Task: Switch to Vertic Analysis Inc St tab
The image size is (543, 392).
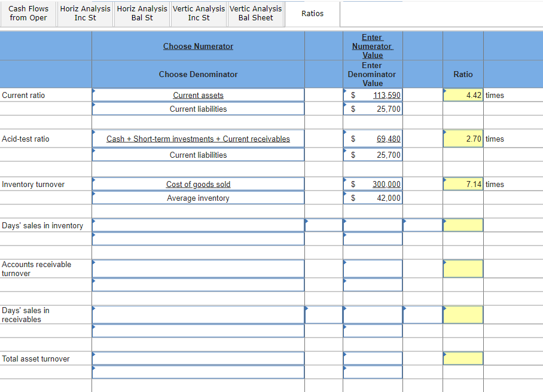Action: pyautogui.click(x=199, y=14)
